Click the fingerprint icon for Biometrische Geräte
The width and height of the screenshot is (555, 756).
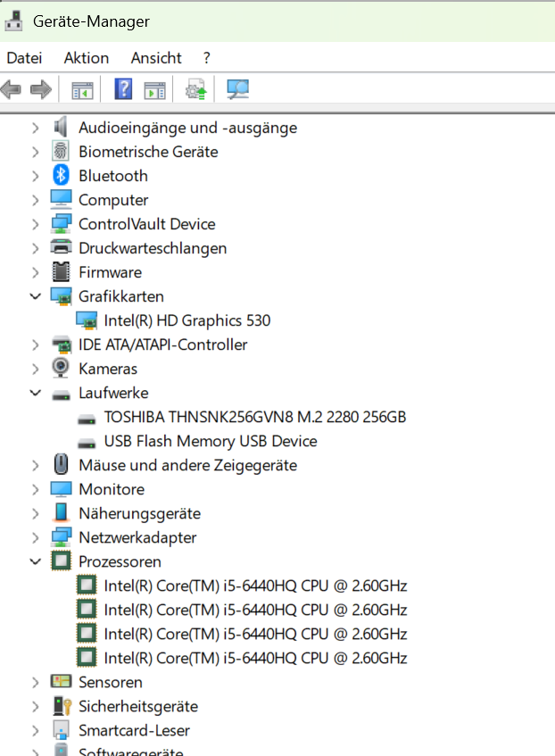tap(61, 152)
